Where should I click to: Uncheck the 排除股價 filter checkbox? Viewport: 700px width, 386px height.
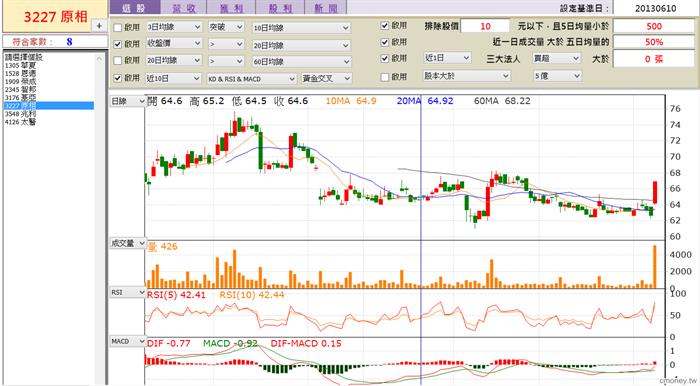385,25
